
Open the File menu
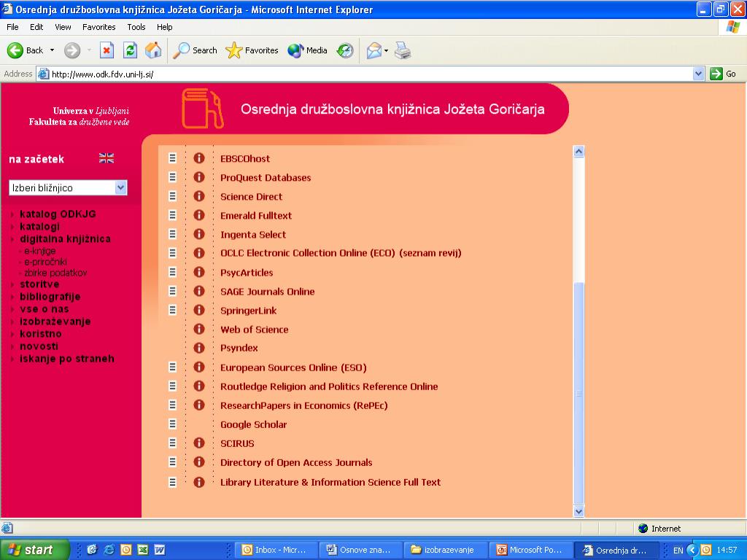(x=12, y=27)
